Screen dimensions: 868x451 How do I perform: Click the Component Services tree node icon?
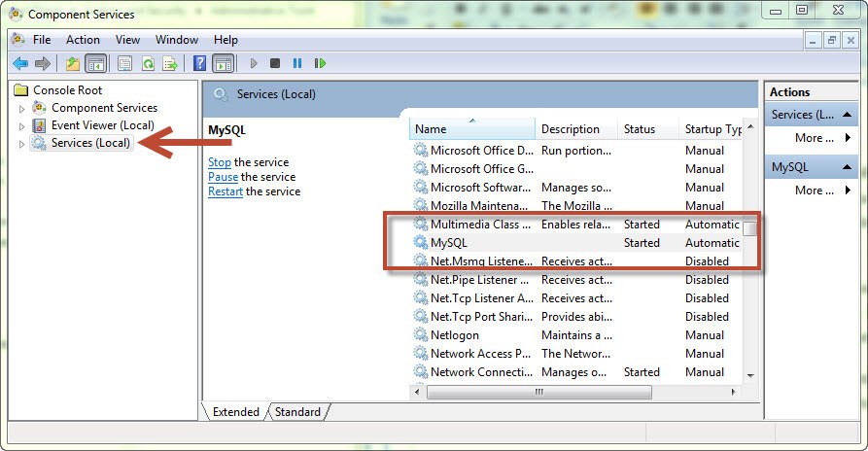click(39, 107)
